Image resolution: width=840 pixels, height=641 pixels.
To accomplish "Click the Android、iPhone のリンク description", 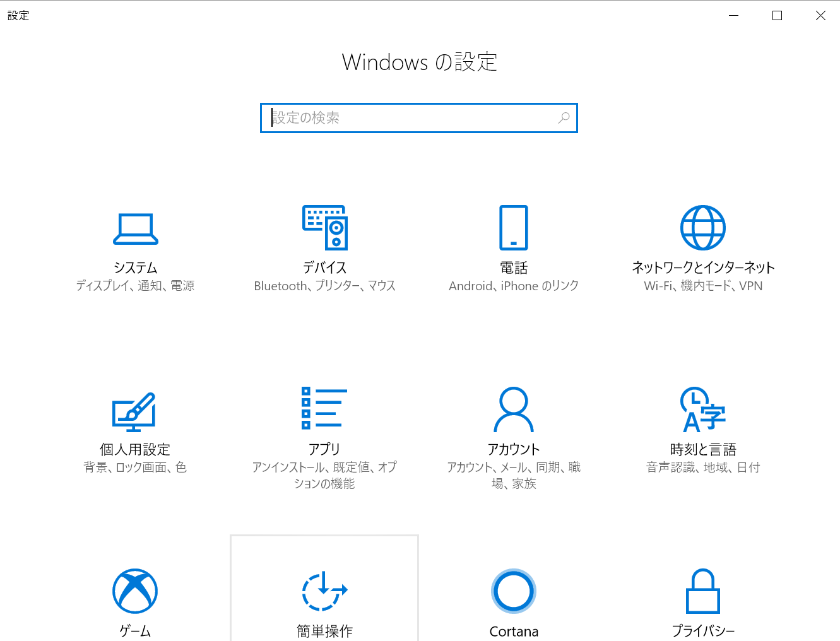I will [514, 286].
